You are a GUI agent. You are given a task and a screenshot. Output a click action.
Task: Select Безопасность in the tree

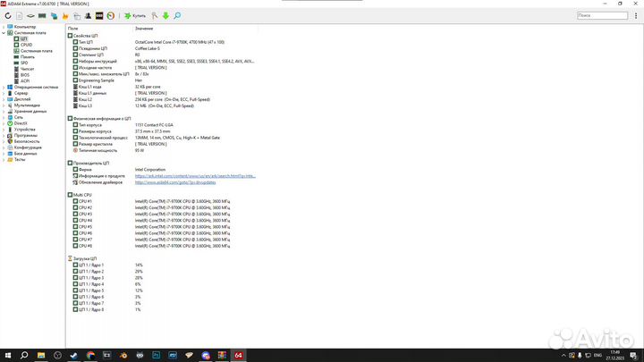27,141
